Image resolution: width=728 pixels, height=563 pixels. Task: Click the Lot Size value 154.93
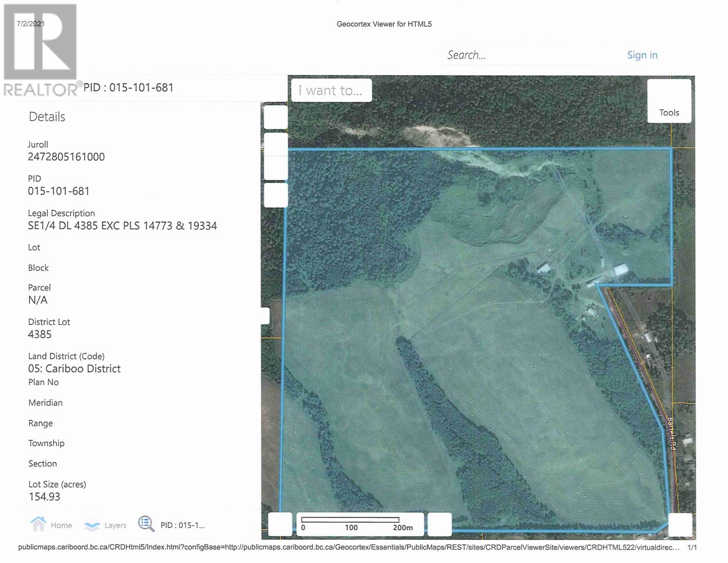click(45, 496)
